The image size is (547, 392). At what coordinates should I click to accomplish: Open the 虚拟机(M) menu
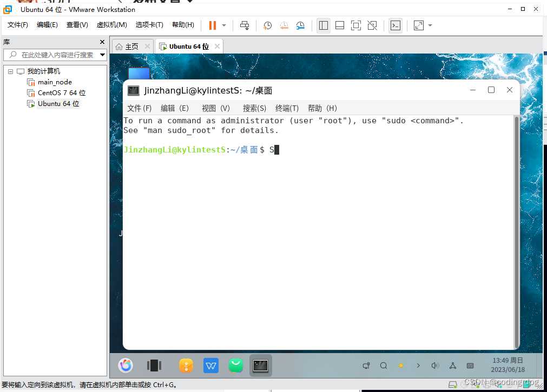pos(111,25)
